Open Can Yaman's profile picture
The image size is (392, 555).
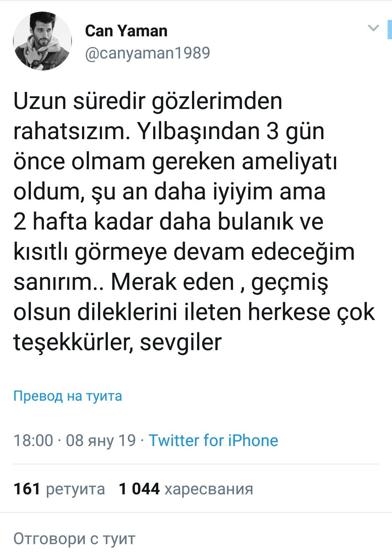pos(42,41)
